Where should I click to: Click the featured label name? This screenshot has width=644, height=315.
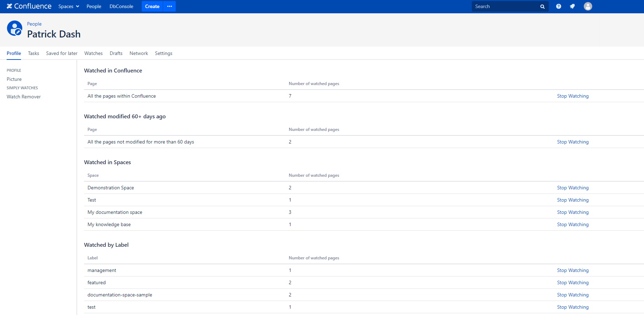[x=97, y=282]
